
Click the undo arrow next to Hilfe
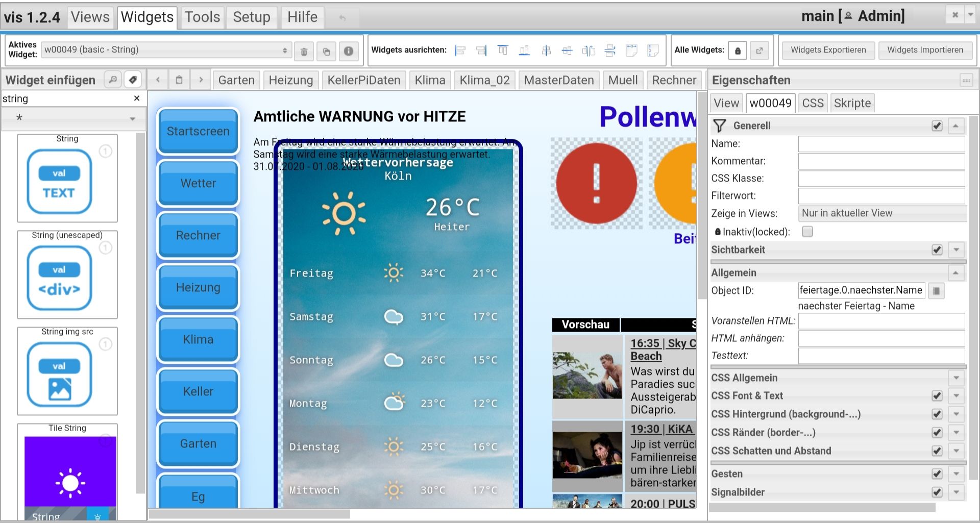(x=342, y=18)
